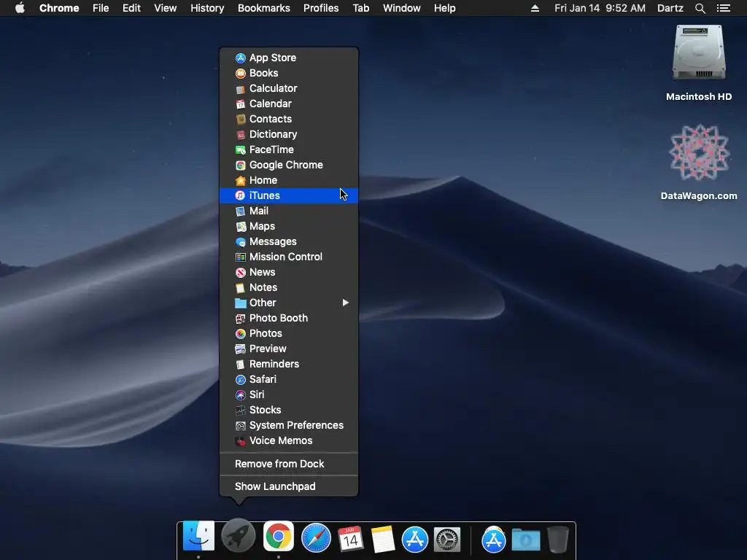747x560 pixels.
Task: Open Contacts from the popup list
Action: coord(289,119)
